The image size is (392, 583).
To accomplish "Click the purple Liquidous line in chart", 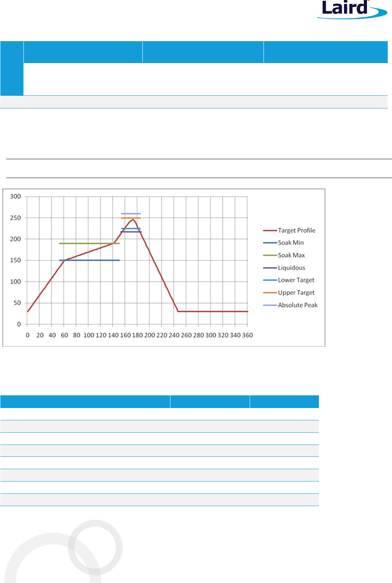I will (x=131, y=232).
